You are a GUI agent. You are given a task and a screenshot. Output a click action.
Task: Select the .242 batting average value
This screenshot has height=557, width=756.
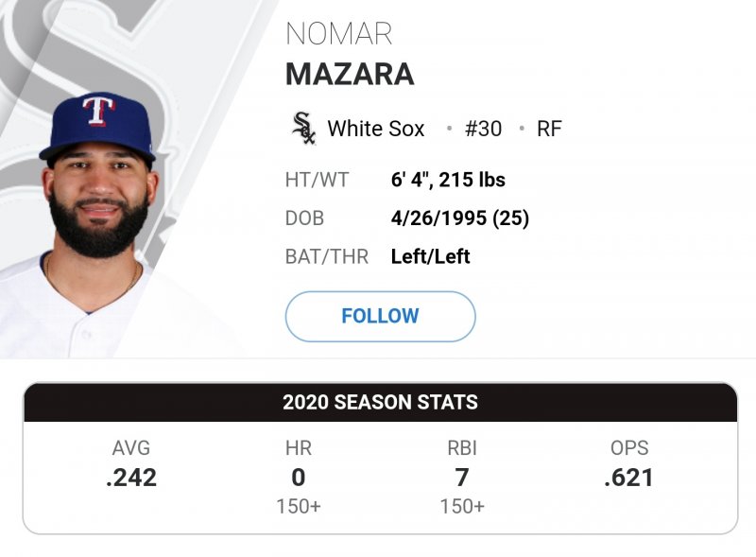point(131,478)
